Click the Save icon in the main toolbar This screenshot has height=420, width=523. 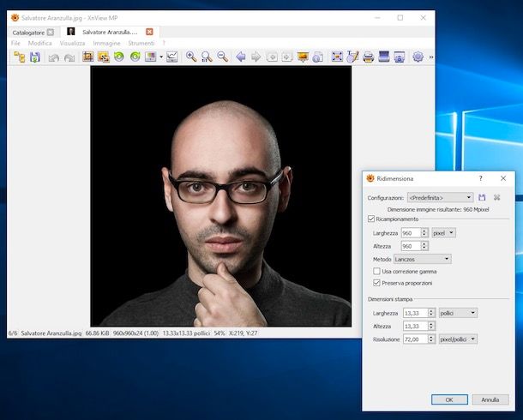point(35,57)
